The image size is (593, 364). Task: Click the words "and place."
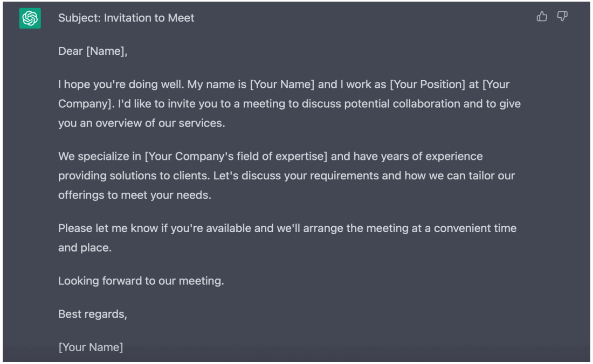[x=85, y=248]
